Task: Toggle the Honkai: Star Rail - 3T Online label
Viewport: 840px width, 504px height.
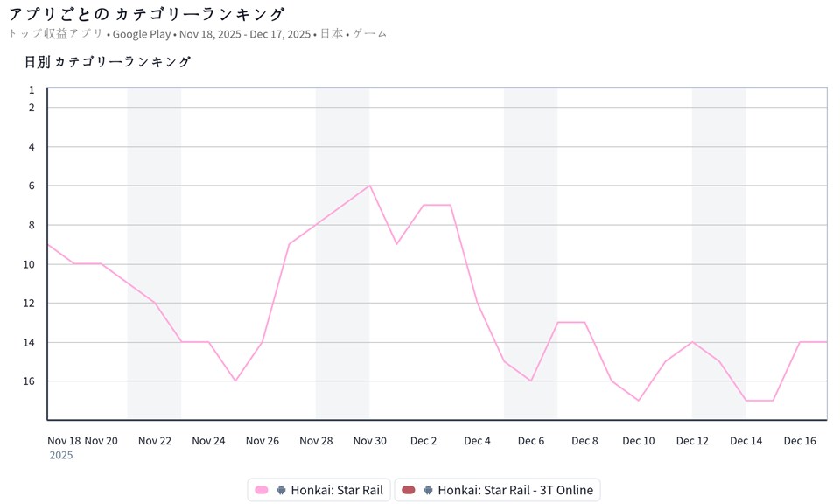Action: (514, 490)
